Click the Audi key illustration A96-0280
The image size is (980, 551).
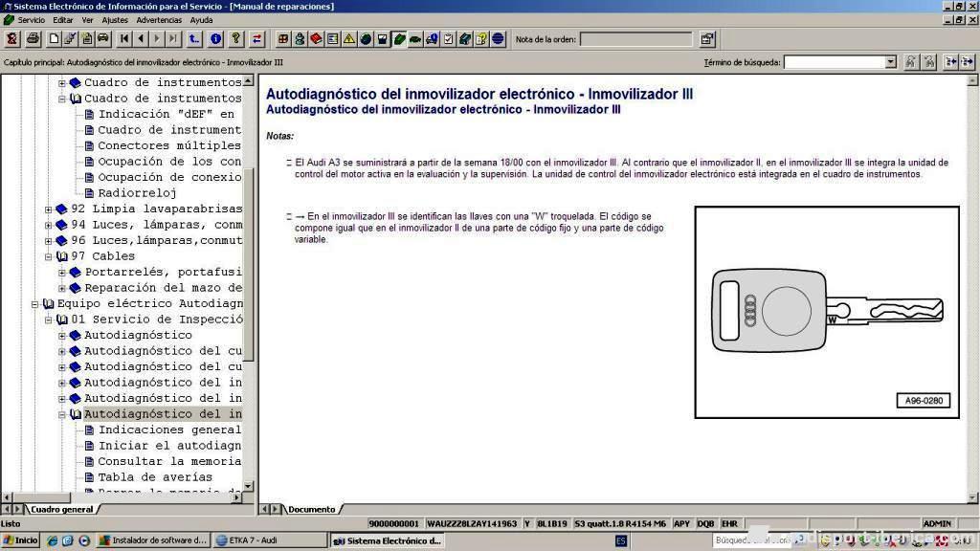coord(827,313)
